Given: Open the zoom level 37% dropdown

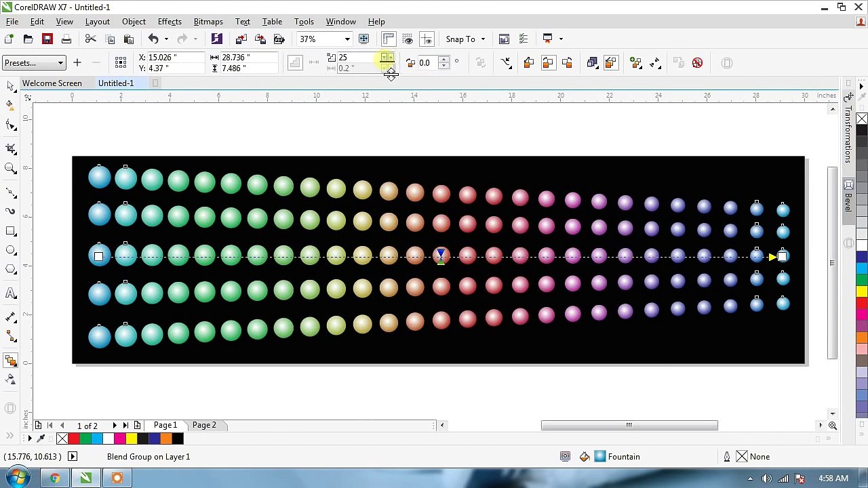Looking at the screenshot, I should [x=347, y=39].
